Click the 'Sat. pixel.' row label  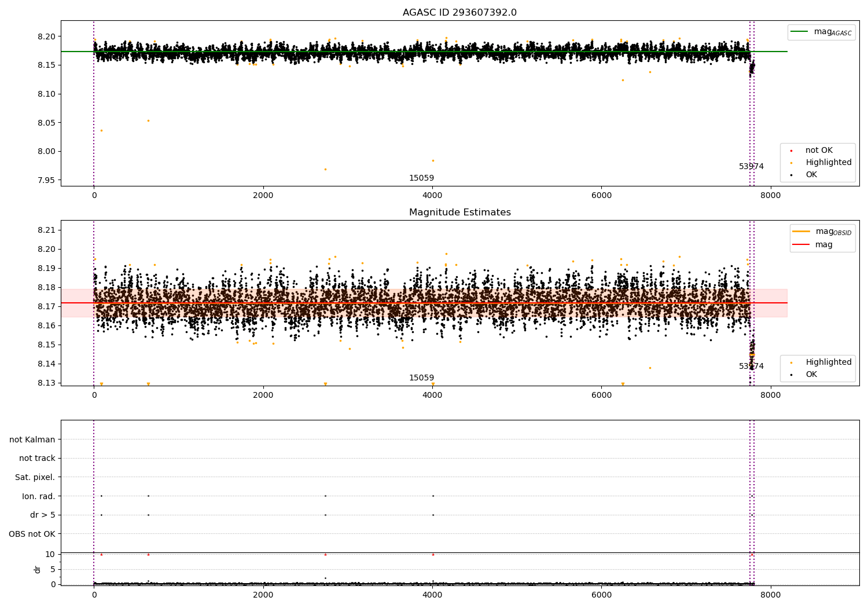click(35, 477)
